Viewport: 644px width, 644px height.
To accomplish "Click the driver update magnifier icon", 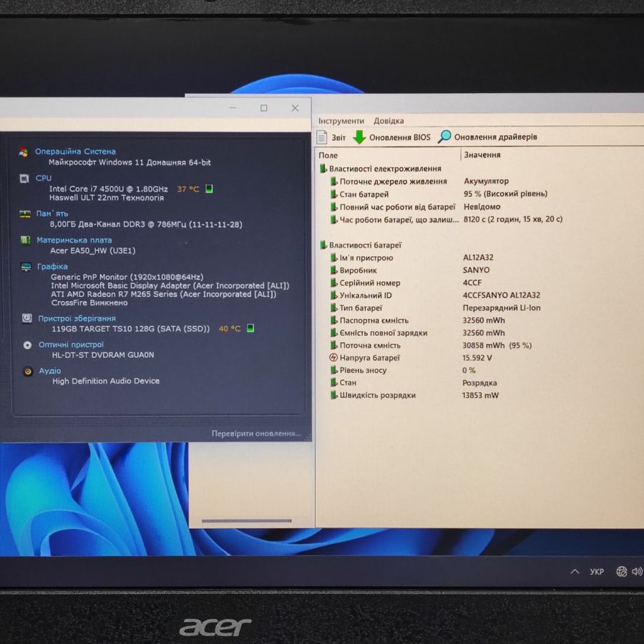I will (x=444, y=137).
